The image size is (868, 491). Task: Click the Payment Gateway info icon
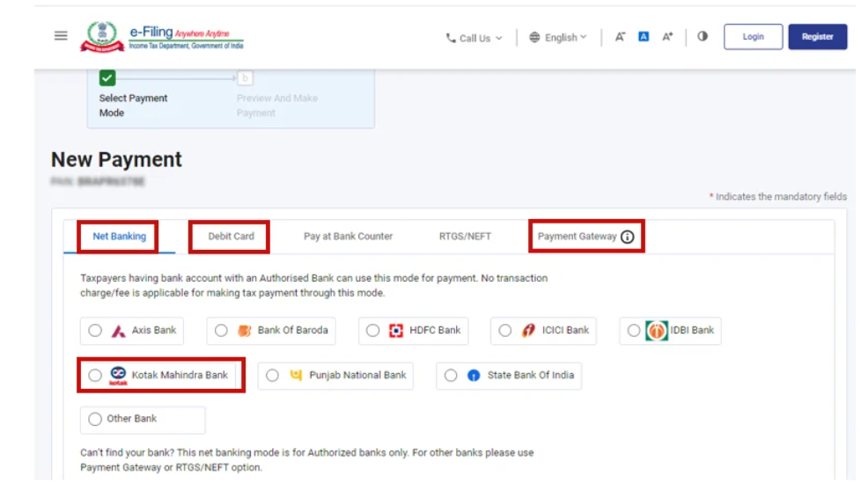point(627,237)
